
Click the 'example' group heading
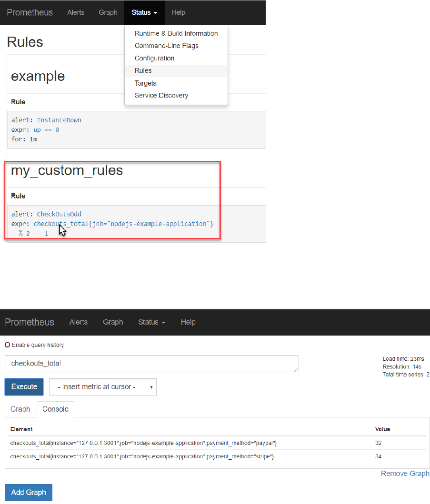38,76
